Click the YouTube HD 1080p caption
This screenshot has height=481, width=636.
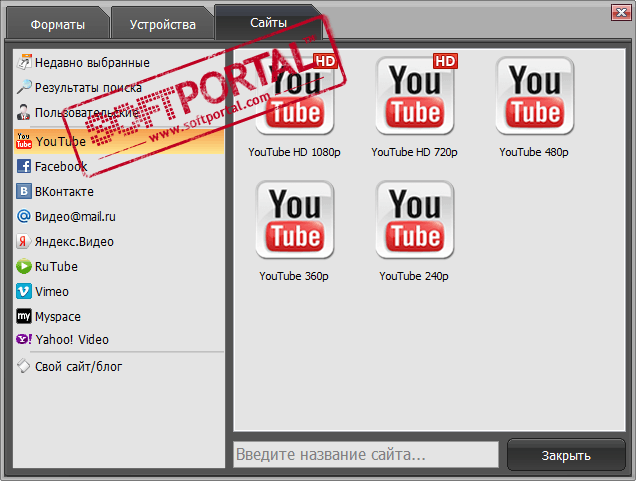[x=294, y=152]
